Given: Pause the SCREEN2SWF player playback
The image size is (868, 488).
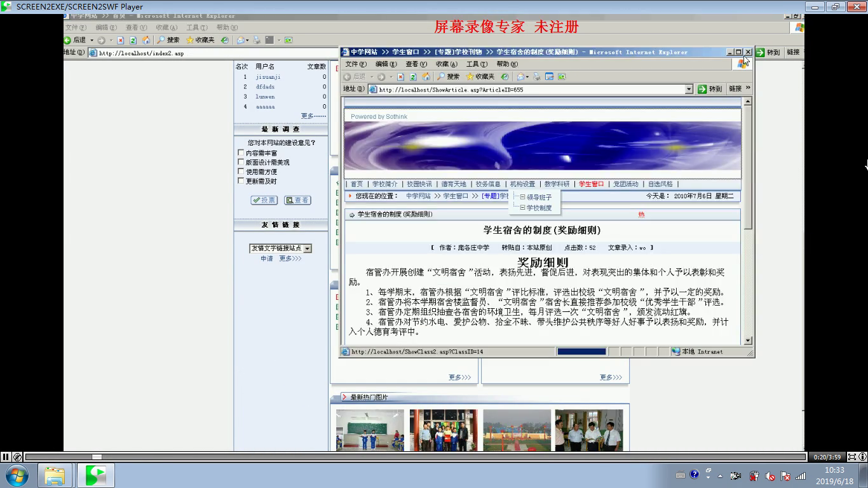Looking at the screenshot, I should tap(6, 456).
